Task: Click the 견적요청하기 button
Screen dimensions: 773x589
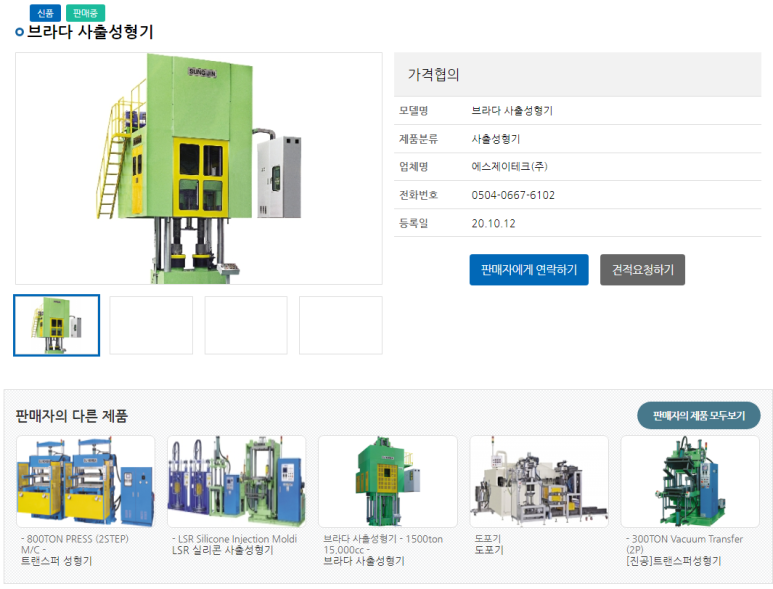Action: pos(642,270)
